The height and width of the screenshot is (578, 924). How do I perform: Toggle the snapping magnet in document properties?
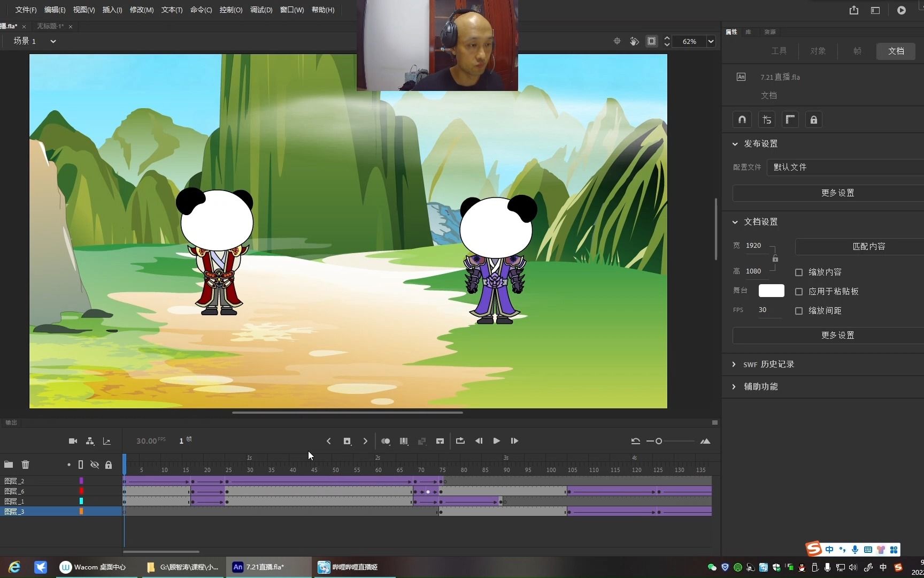742,119
